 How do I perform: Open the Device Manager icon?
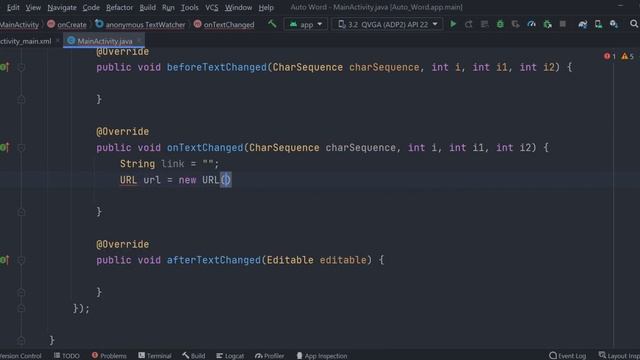[598, 24]
